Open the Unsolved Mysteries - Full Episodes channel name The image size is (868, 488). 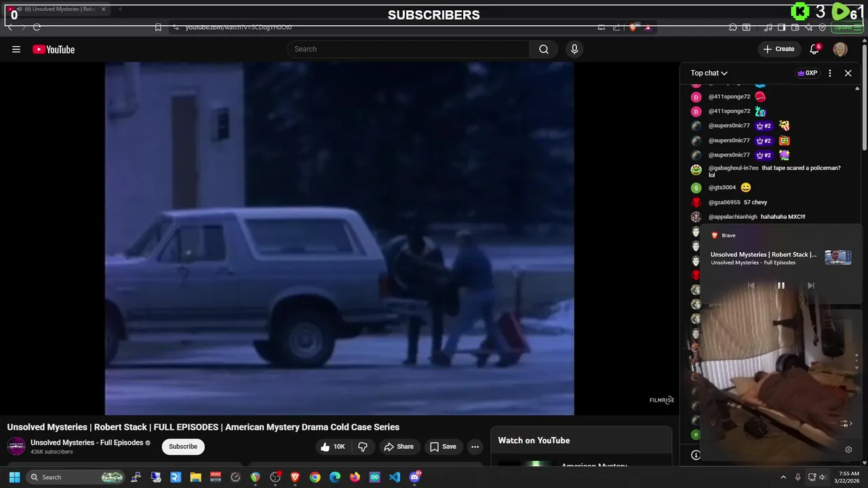pos(87,443)
